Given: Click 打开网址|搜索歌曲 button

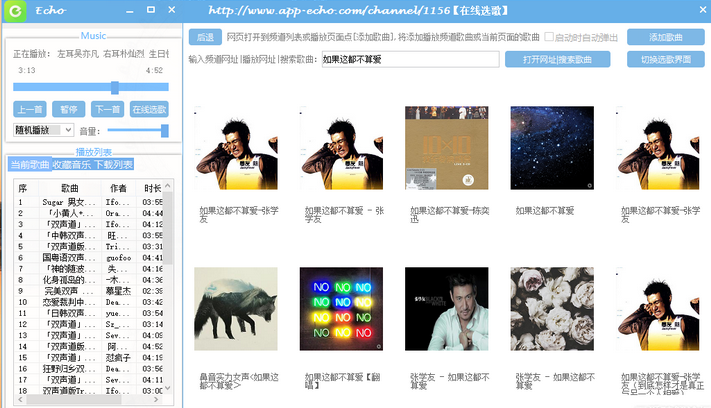Looking at the screenshot, I should (x=557, y=59).
